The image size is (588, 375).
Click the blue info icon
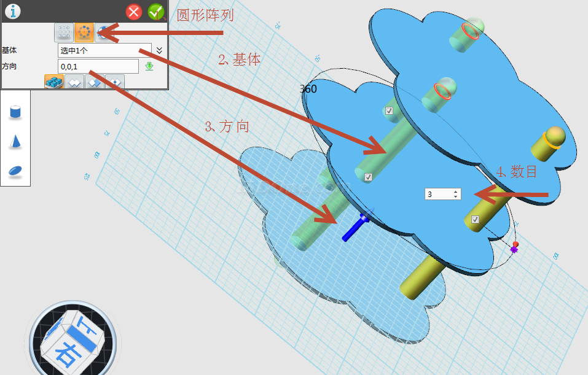[x=12, y=11]
